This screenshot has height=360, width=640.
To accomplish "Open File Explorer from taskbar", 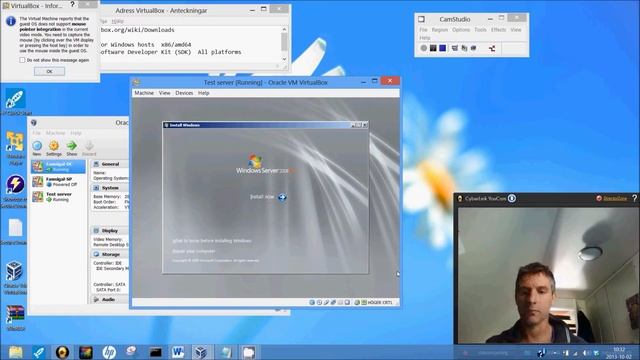I will coord(16,352).
